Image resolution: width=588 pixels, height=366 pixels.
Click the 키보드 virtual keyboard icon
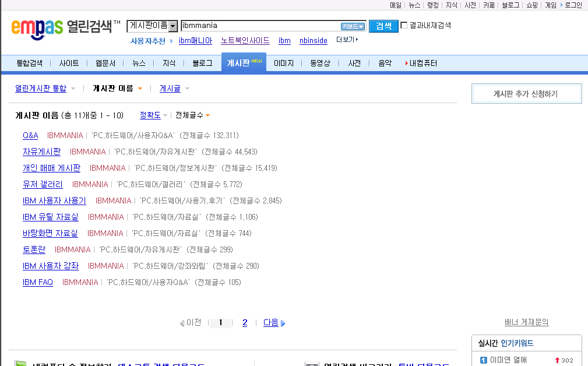[x=353, y=26]
